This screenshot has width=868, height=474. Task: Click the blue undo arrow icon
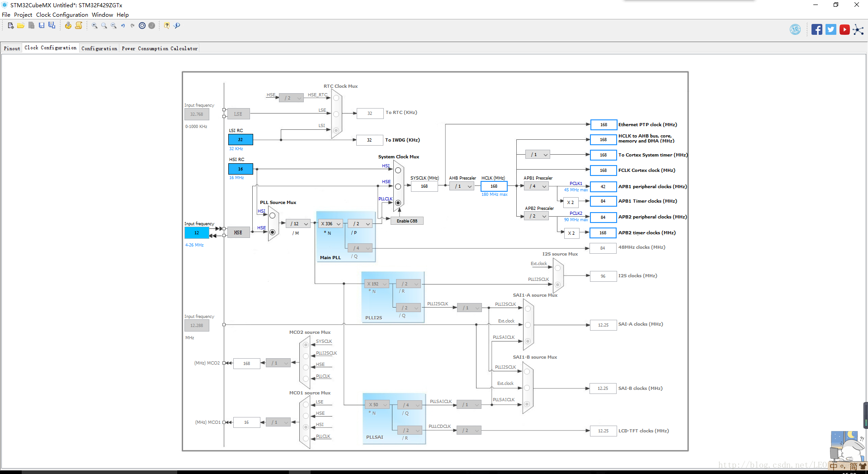(x=123, y=26)
